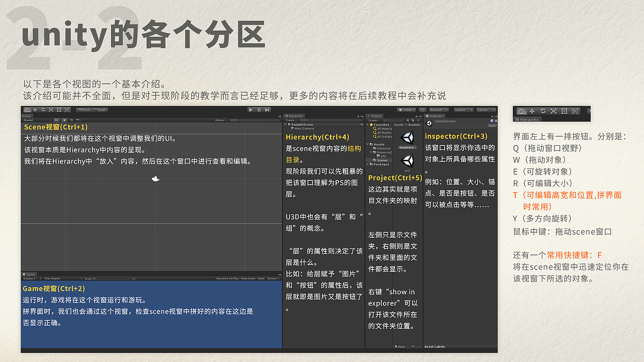This screenshot has height=362, width=644.
Task: Adjust the Game view Scale slider
Action: pos(113,279)
